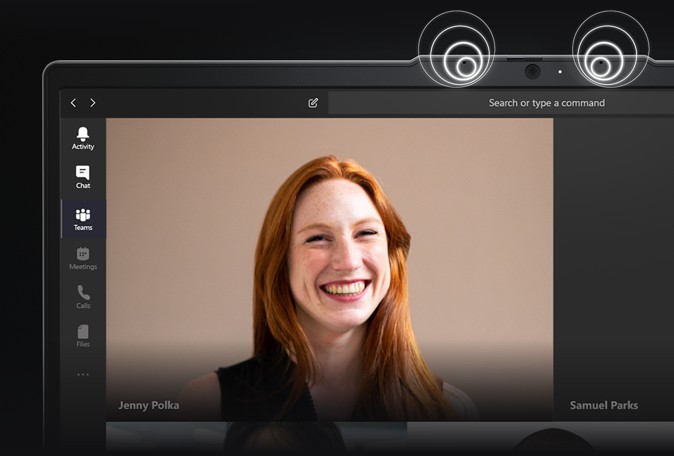Click the Jenny Polka name label
This screenshot has width=674, height=456.
point(149,405)
